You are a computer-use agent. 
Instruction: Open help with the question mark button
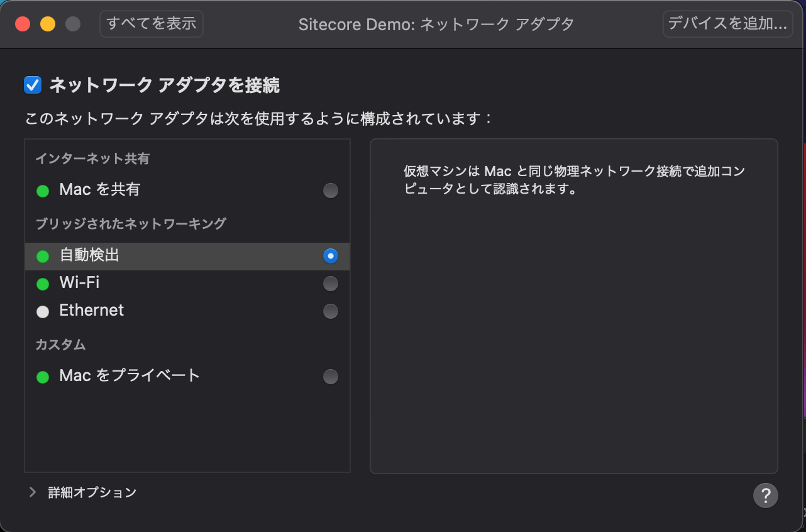[766, 496]
